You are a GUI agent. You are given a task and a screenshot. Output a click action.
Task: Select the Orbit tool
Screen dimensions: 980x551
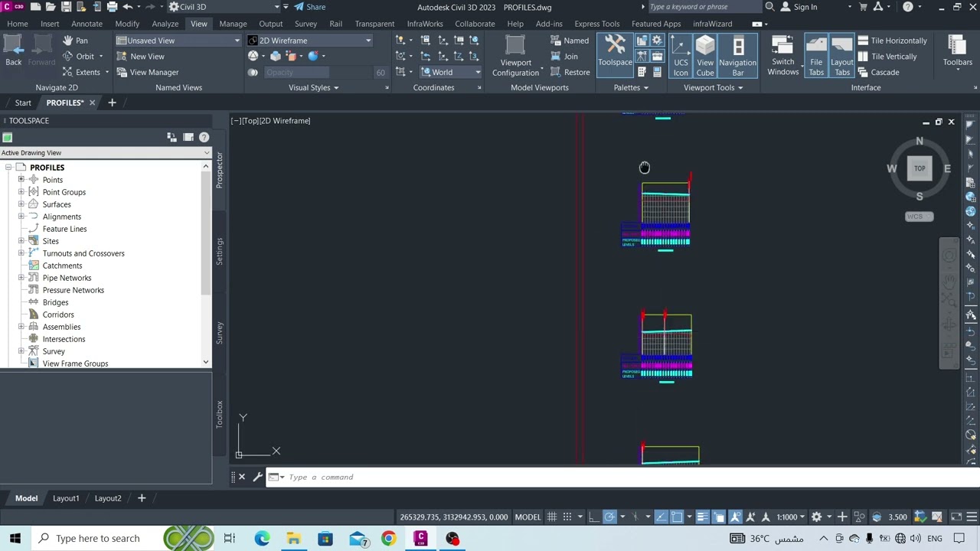point(78,56)
